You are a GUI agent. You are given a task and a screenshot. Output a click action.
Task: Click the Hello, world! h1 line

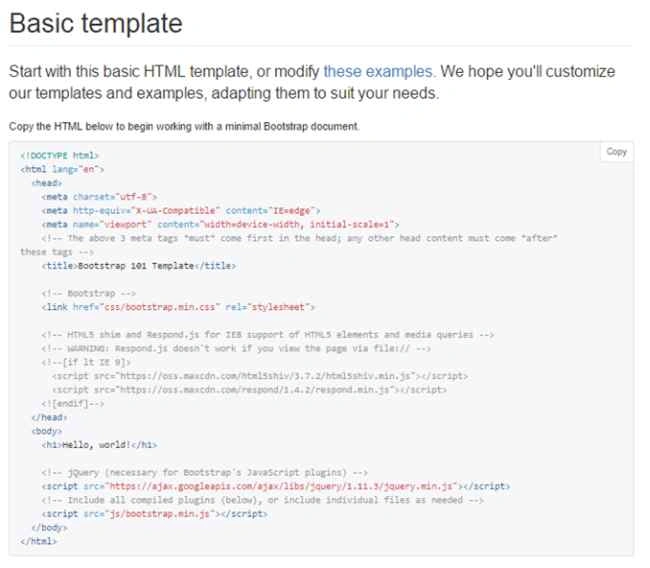(99, 445)
